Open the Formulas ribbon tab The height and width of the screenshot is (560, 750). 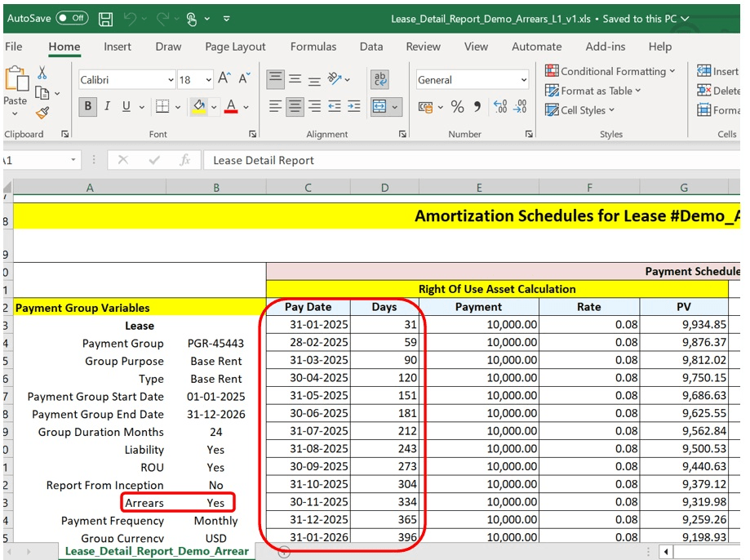[313, 47]
